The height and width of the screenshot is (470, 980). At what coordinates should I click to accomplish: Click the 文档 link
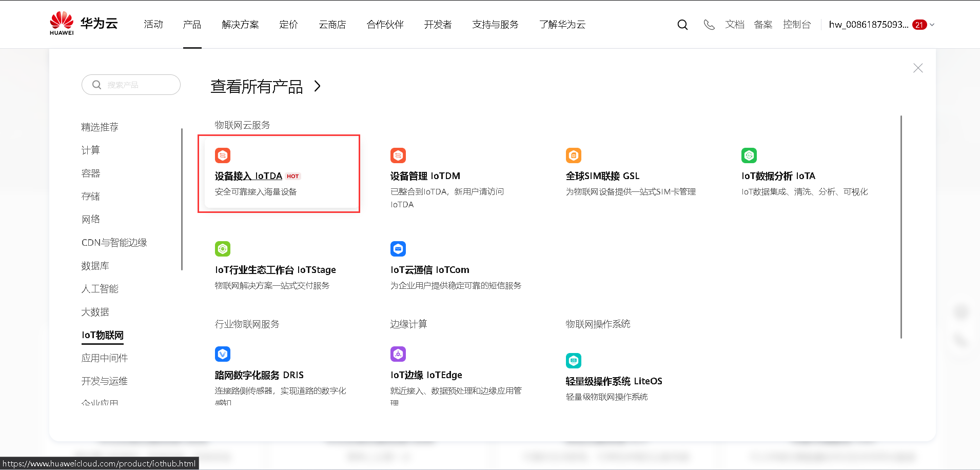tap(735, 24)
